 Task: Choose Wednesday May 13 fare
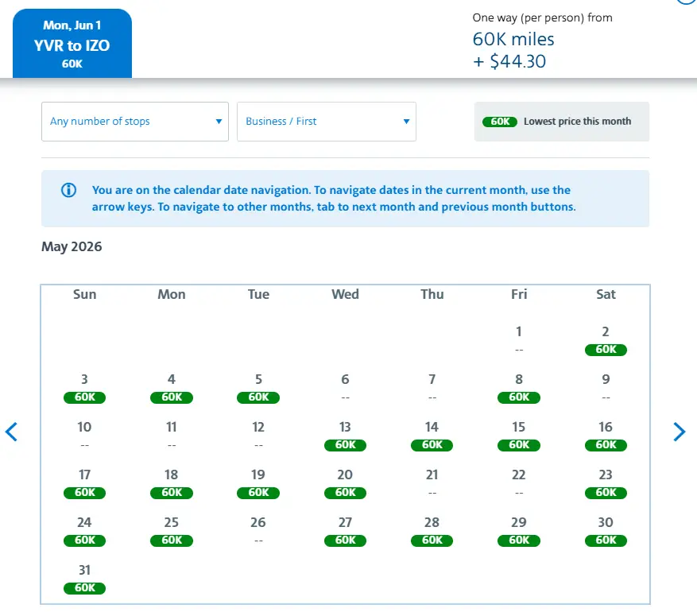[345, 436]
